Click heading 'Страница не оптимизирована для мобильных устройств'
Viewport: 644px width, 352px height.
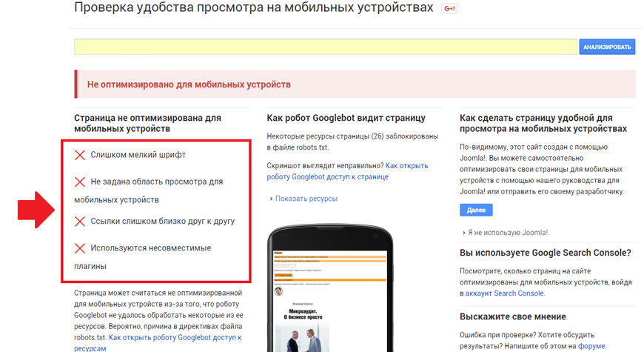pos(148,123)
